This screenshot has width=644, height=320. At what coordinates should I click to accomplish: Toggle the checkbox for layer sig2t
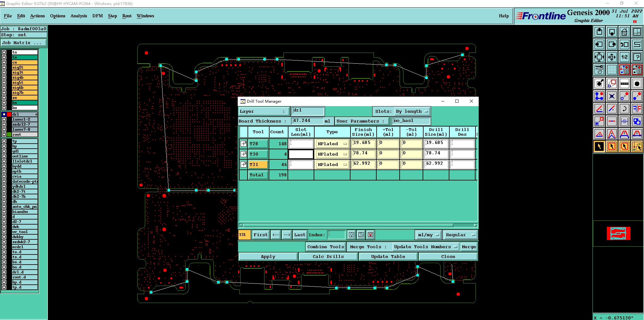click(4, 67)
